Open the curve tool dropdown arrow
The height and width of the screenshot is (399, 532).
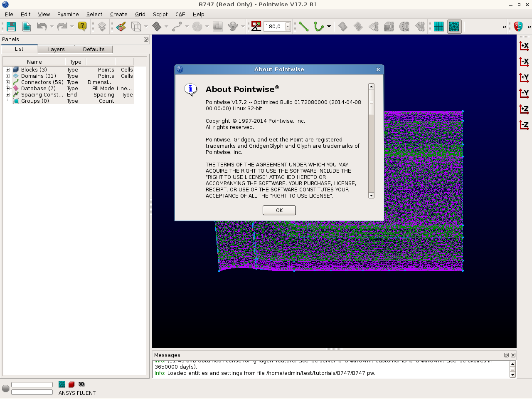tap(329, 27)
